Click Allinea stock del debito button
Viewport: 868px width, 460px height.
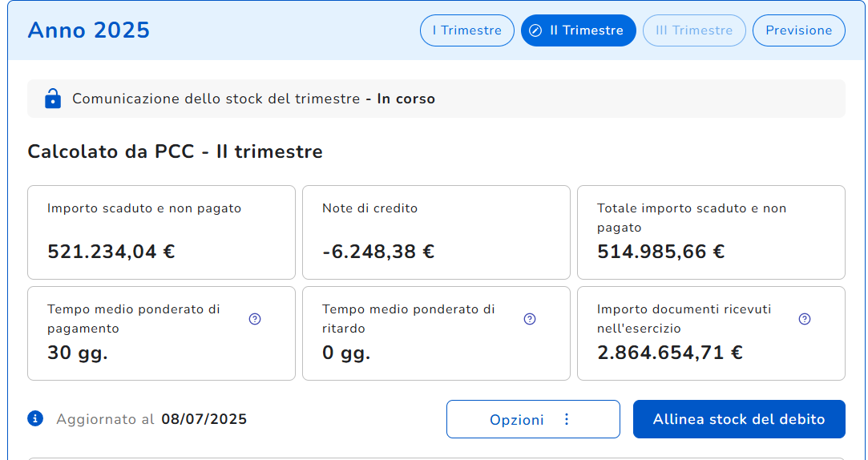click(x=739, y=419)
